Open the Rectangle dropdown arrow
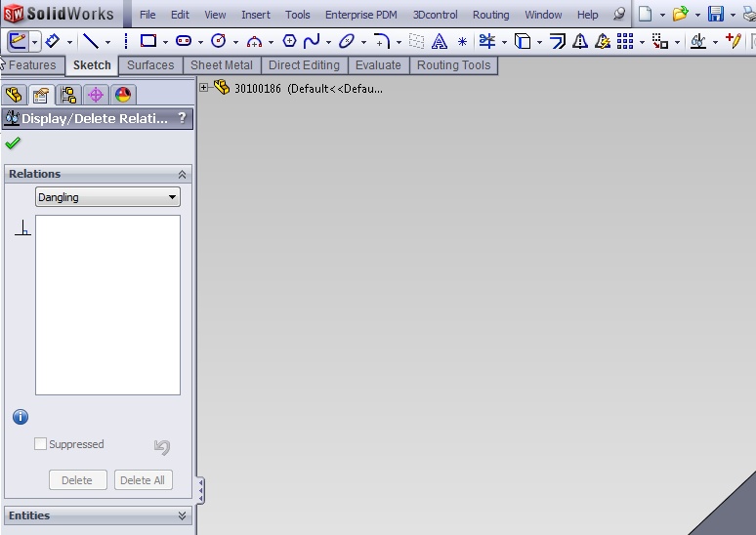Screen dimensions: 756x535 pyautogui.click(x=165, y=42)
